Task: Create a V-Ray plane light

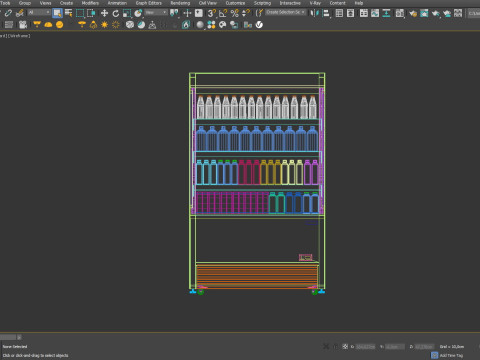Action: click(x=37, y=24)
